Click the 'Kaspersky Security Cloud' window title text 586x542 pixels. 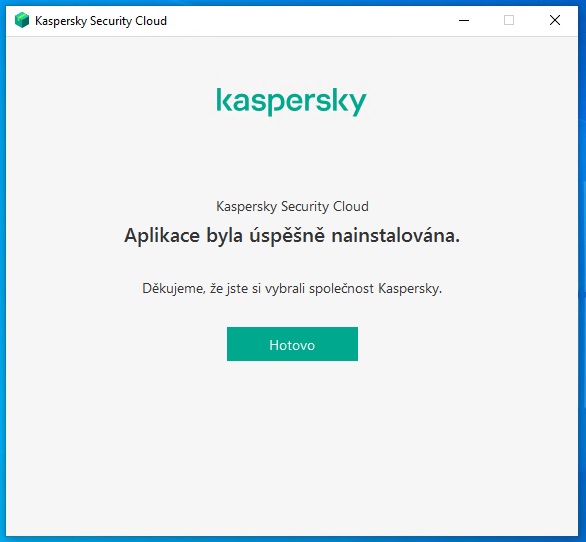pos(101,21)
